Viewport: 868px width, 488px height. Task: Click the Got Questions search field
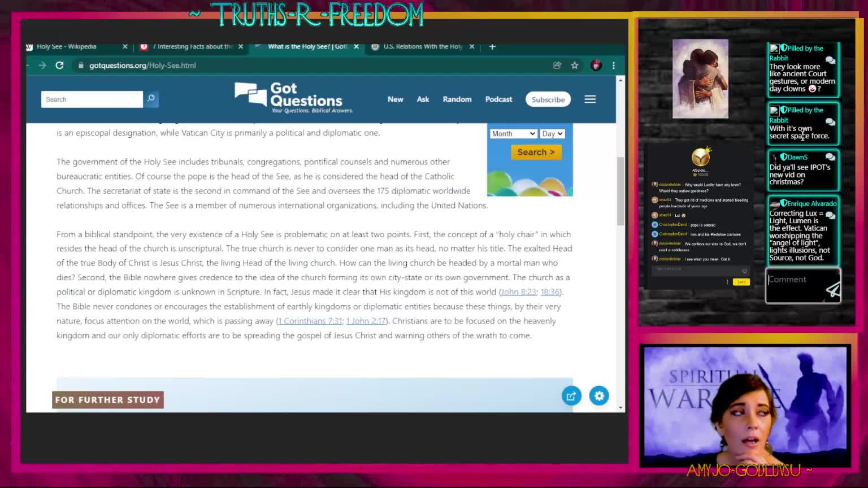click(x=92, y=99)
